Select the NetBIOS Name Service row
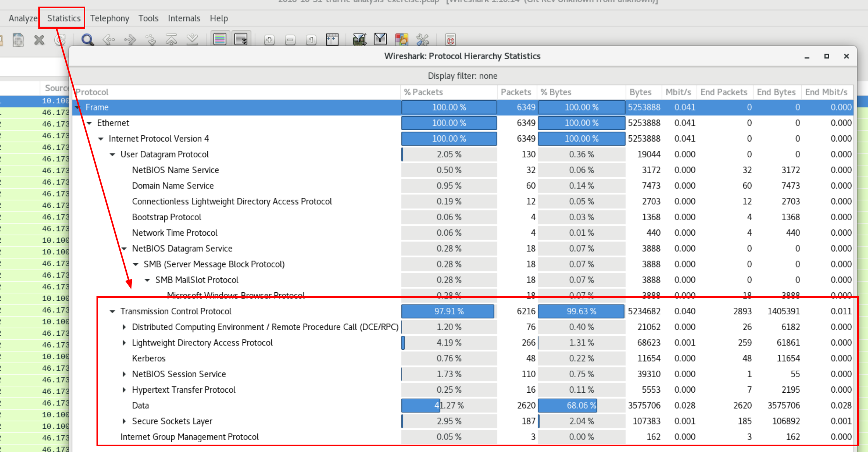 point(463,170)
